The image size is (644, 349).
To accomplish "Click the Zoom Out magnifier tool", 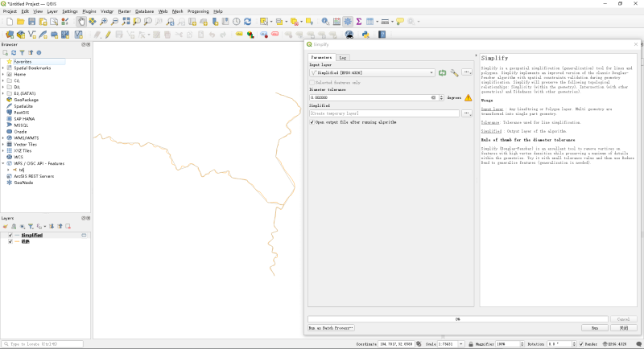I will [x=114, y=22].
